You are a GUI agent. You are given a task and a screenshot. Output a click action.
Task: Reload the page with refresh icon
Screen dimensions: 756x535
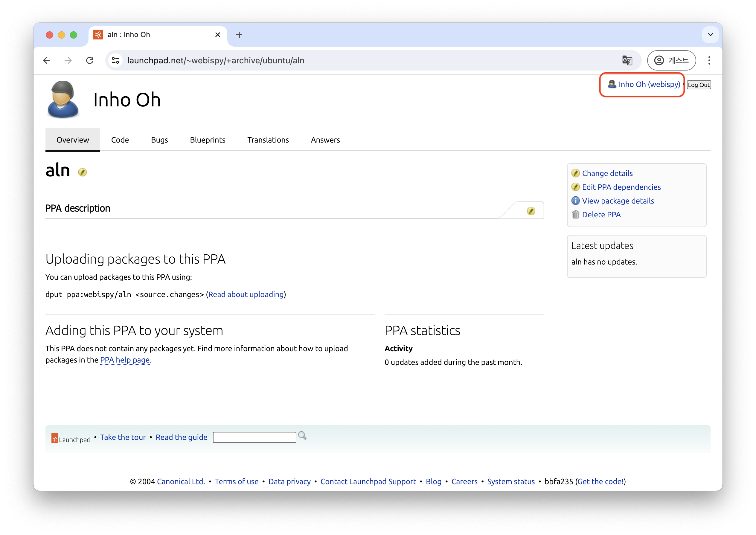(x=90, y=60)
